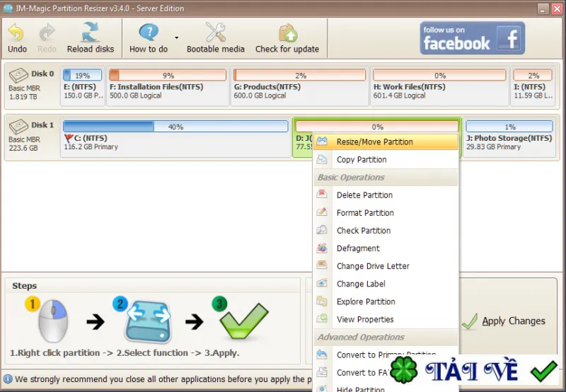Click the Resize/Move Partition icon
Image resolution: width=566 pixels, height=392 pixels.
[322, 141]
